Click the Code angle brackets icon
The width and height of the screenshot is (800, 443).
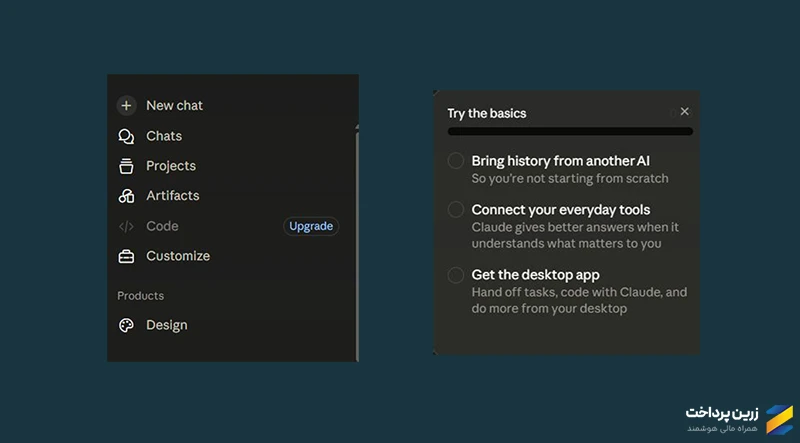click(x=126, y=226)
